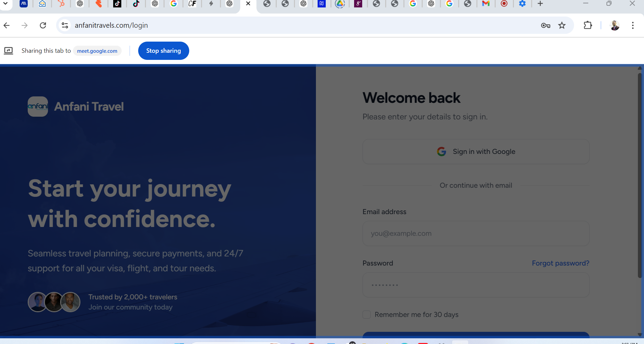Focus the Email address input field

tap(476, 233)
